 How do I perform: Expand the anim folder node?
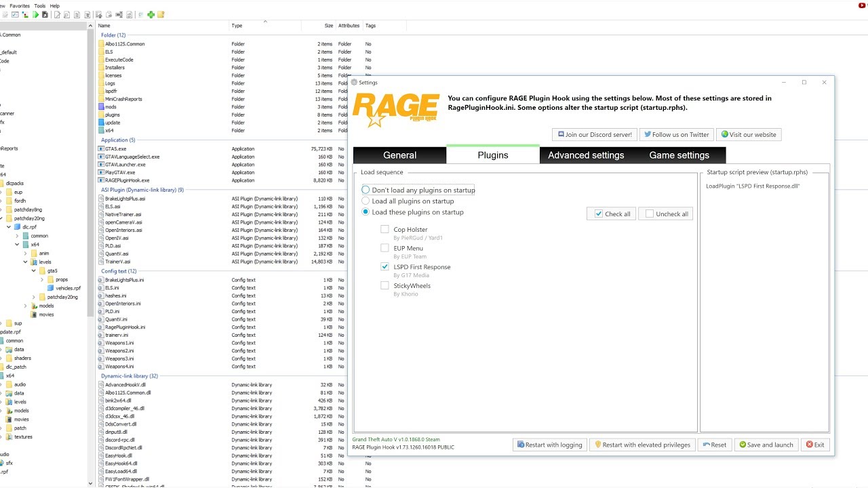pos(26,253)
